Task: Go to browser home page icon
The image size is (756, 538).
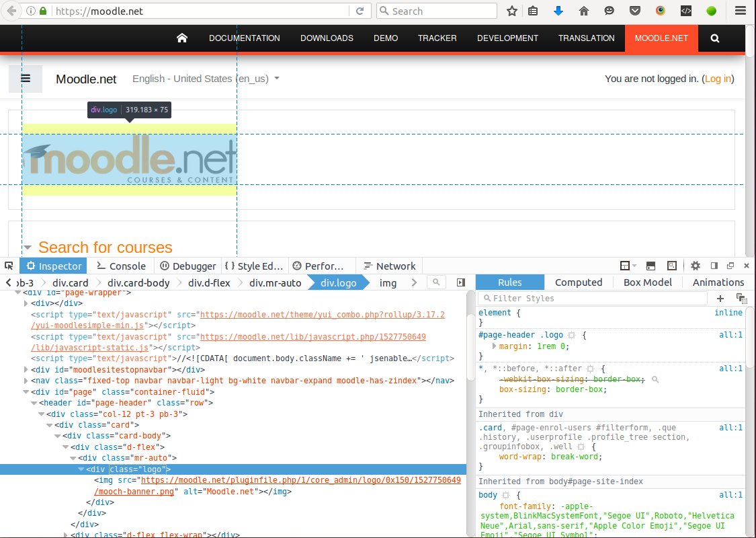Action: click(584, 11)
